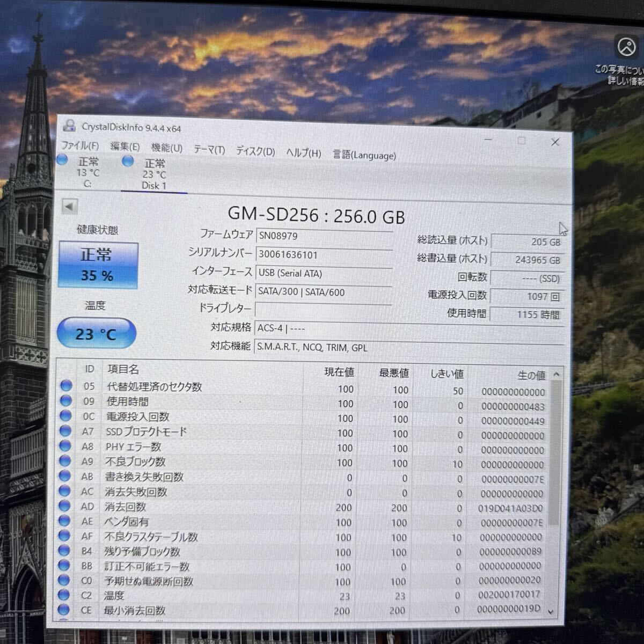Click the blue health dot for 代替処理済のセクタ数
The height and width of the screenshot is (644, 644).
click(x=66, y=385)
